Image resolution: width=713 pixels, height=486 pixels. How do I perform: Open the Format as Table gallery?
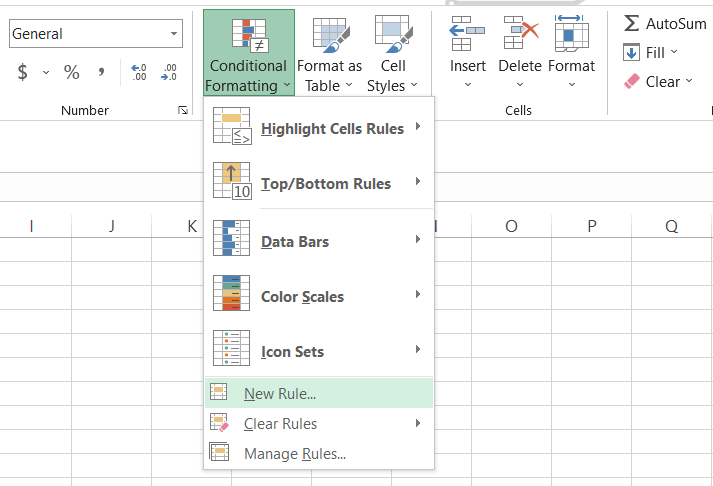click(x=330, y=55)
